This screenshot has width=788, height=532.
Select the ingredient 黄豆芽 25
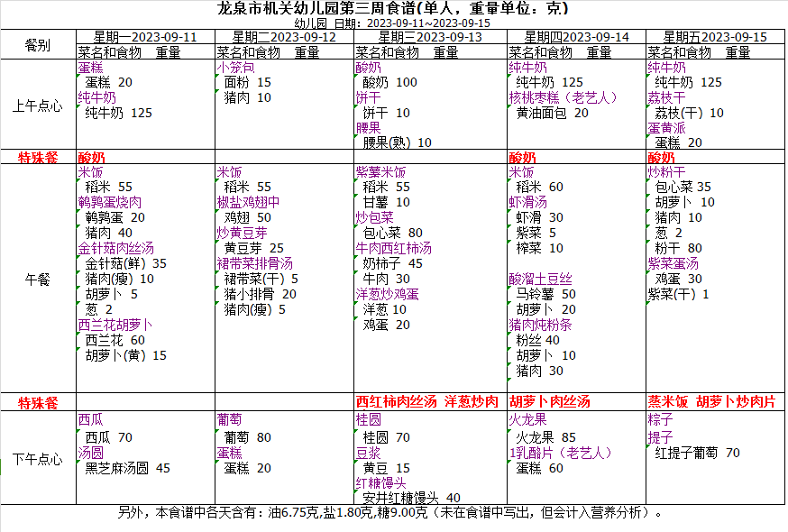(253, 248)
